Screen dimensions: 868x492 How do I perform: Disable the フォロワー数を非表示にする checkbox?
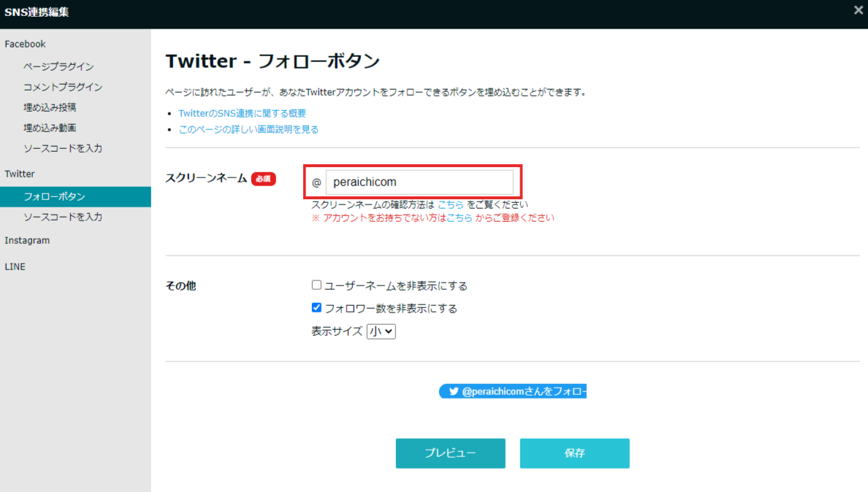tap(316, 307)
